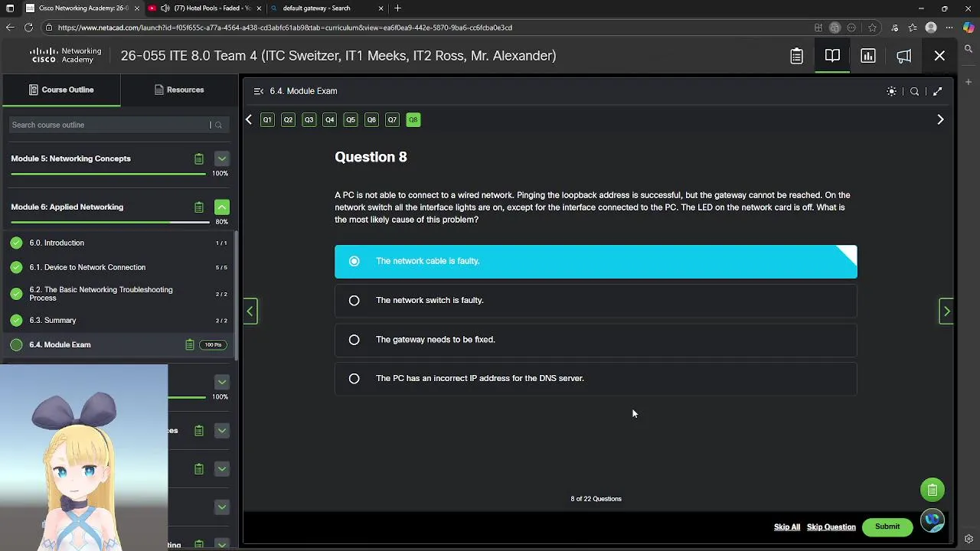
Task: Click the search icon in course outline box
Action: click(218, 125)
